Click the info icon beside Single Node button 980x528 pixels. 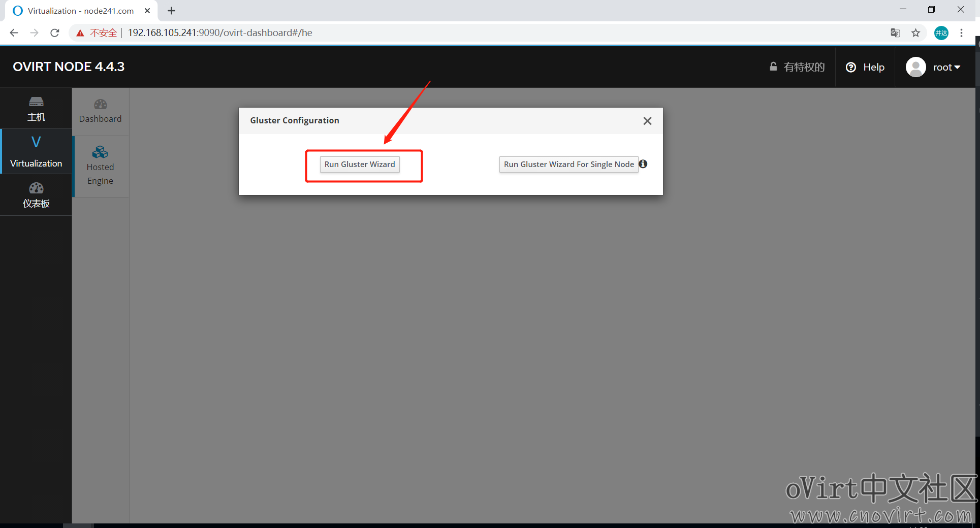point(643,164)
